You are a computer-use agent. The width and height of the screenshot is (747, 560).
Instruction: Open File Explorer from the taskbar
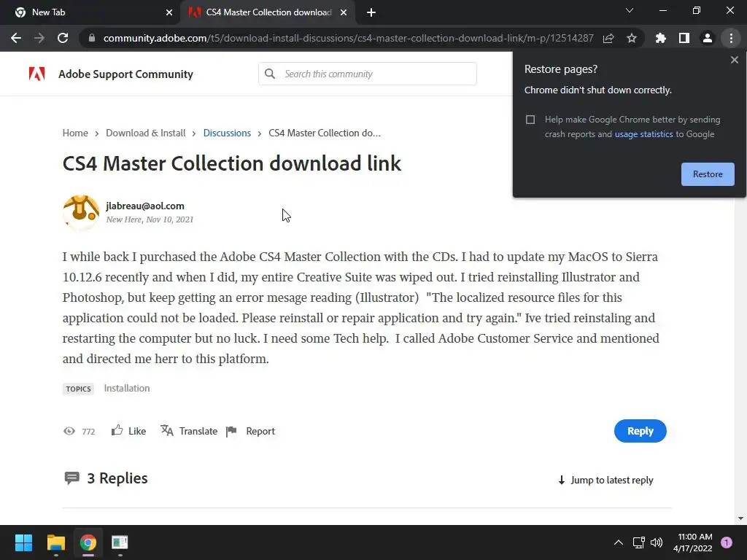pos(56,542)
